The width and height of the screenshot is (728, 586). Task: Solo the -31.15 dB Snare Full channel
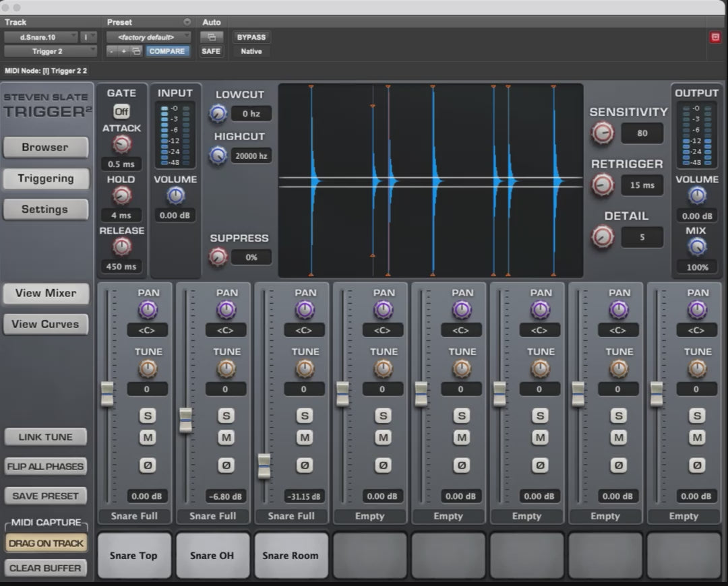(305, 416)
